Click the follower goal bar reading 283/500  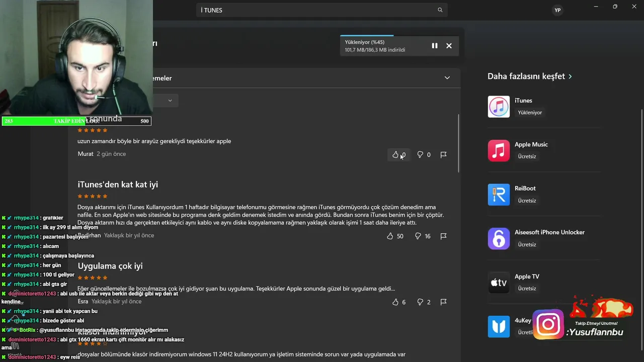(76, 121)
